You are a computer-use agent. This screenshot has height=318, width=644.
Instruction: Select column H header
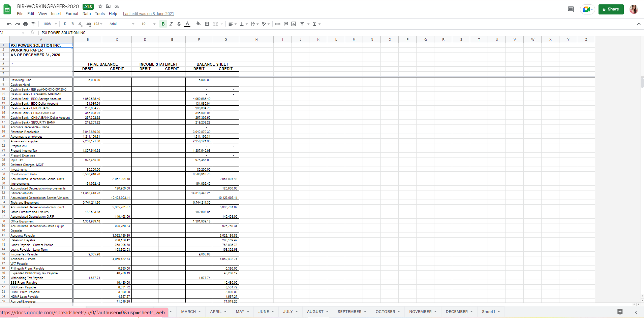coord(256,40)
